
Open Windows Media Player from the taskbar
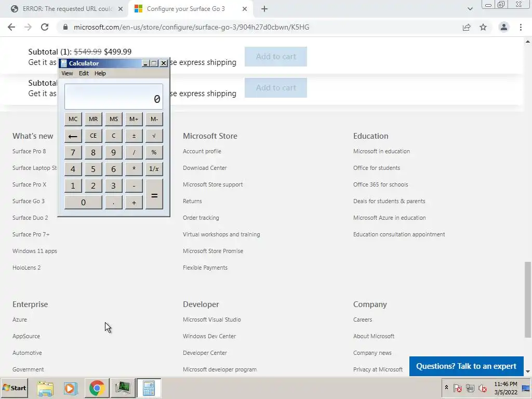tap(71, 388)
